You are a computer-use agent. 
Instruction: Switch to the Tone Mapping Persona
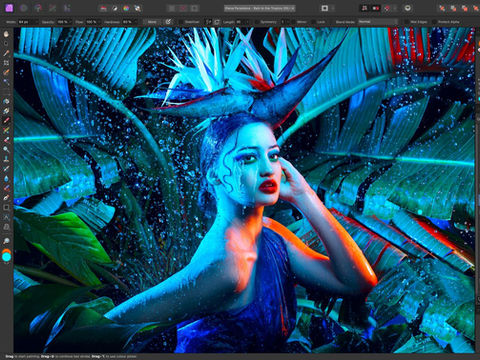coord(52,8)
